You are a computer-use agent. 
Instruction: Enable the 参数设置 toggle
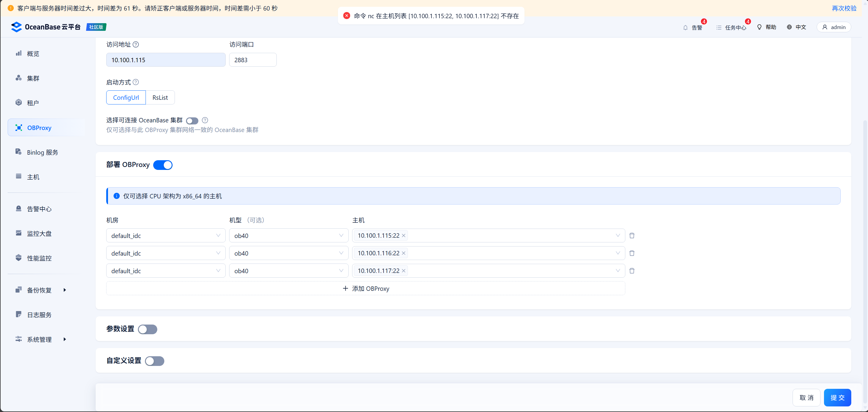148,329
